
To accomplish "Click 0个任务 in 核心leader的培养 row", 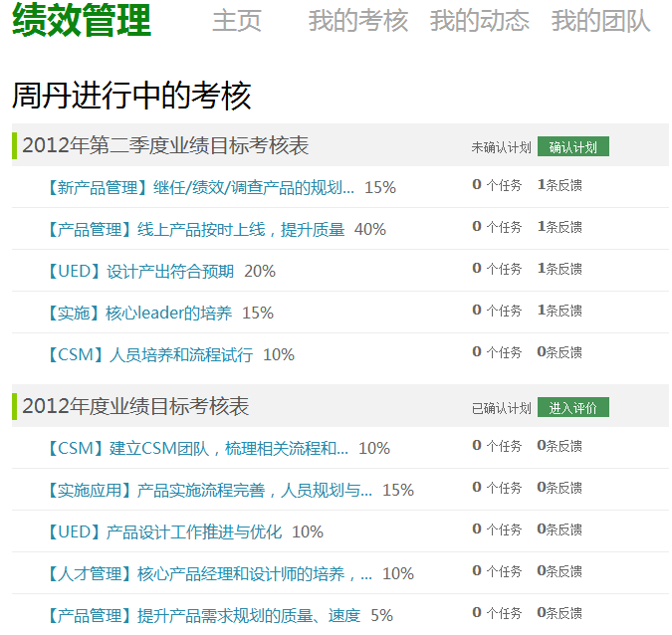I will pyautogui.click(x=497, y=311).
